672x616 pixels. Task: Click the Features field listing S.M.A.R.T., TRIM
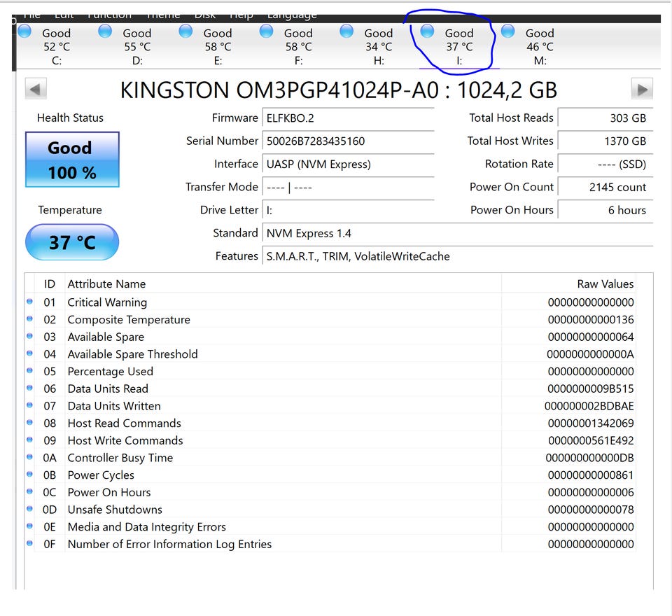coord(458,256)
